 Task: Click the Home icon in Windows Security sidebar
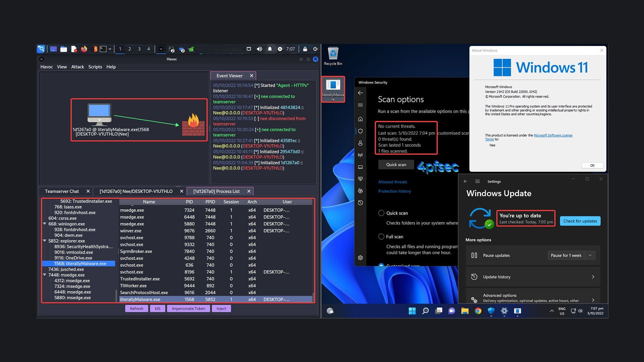point(360,119)
